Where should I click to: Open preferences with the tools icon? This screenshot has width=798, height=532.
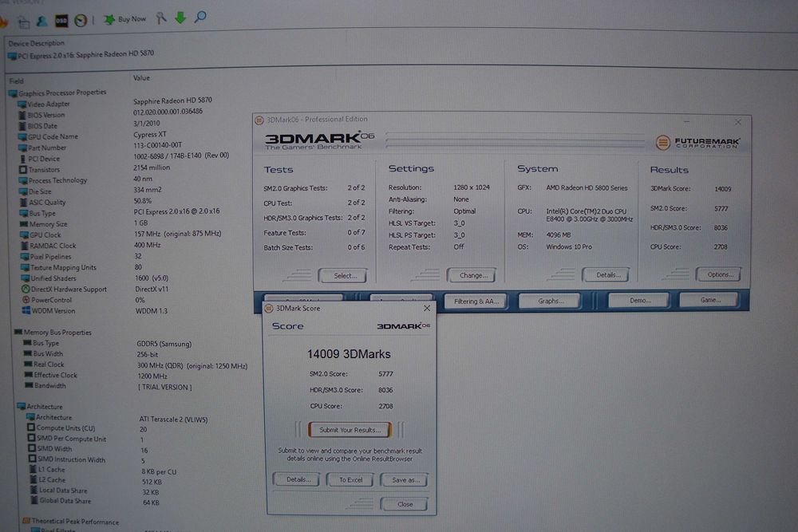pyautogui.click(x=161, y=18)
